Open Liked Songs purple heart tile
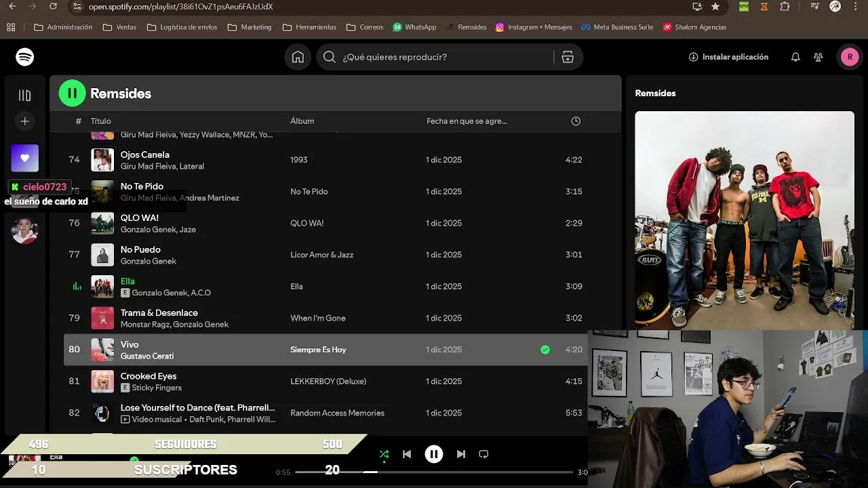 click(25, 158)
